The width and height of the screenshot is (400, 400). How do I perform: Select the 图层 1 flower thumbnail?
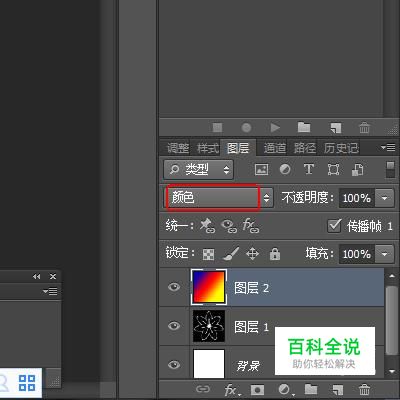pyautogui.click(x=209, y=326)
